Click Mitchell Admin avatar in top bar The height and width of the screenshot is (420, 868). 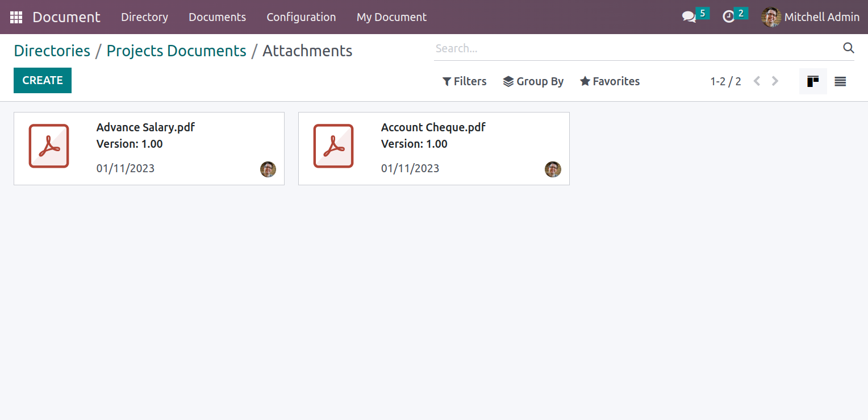pos(771,17)
